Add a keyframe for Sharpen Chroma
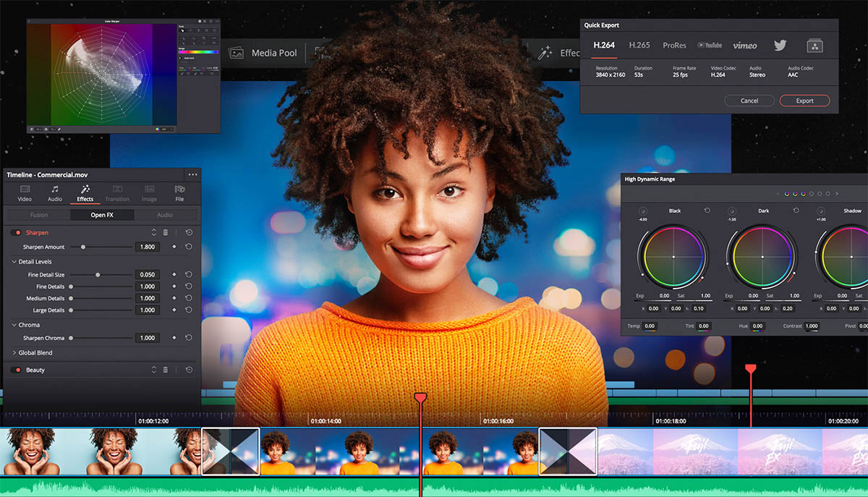The height and width of the screenshot is (497, 868). point(174,338)
